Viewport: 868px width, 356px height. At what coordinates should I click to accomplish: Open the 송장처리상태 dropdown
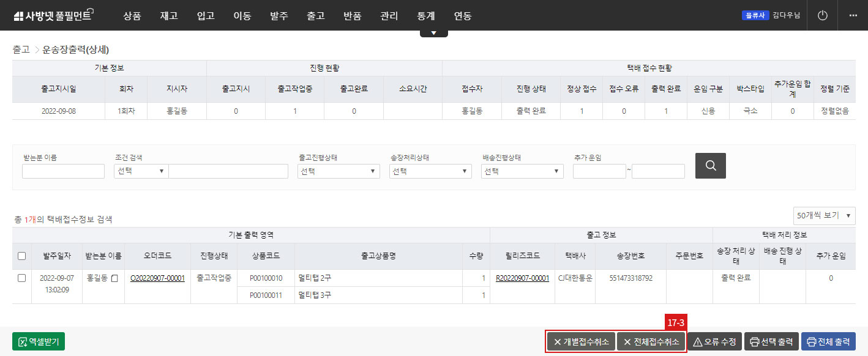click(x=430, y=171)
